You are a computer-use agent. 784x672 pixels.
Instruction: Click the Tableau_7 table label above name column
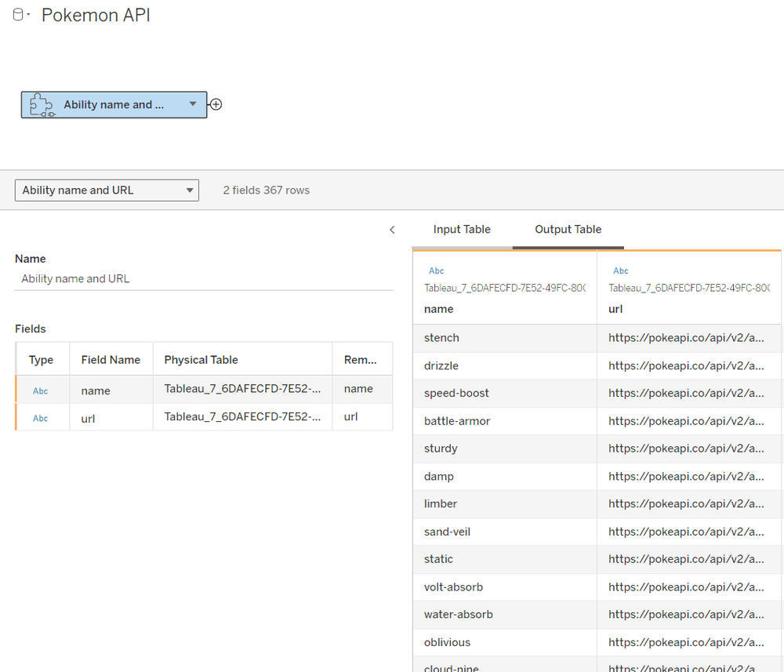[x=505, y=288]
